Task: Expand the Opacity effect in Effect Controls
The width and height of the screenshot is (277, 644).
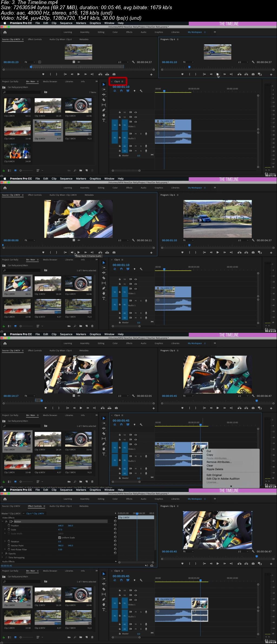Action: click(x=2, y=553)
